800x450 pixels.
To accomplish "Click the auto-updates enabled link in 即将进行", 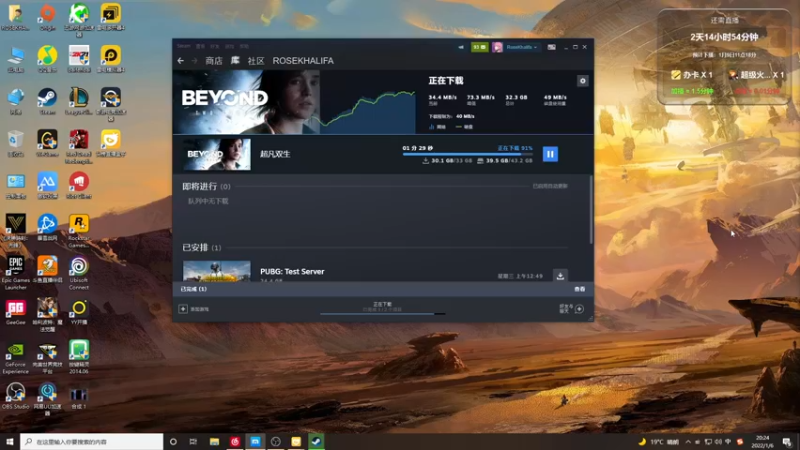I will (550, 186).
